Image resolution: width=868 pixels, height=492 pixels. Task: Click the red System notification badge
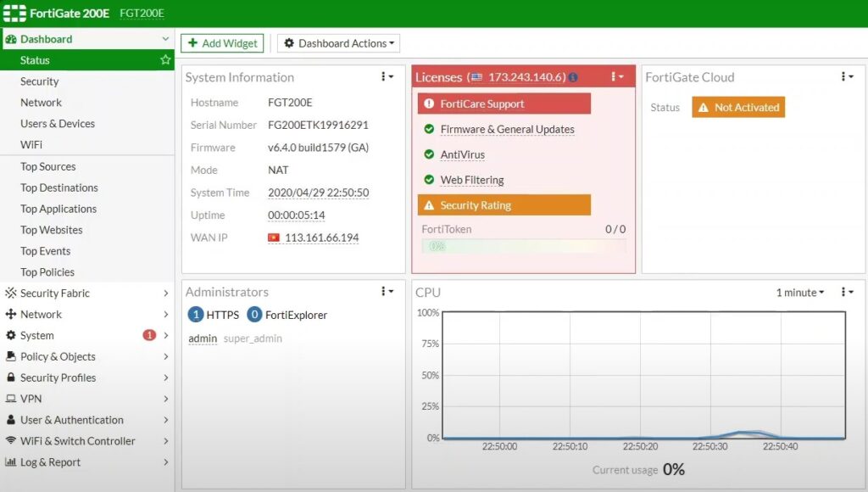pyautogui.click(x=149, y=335)
